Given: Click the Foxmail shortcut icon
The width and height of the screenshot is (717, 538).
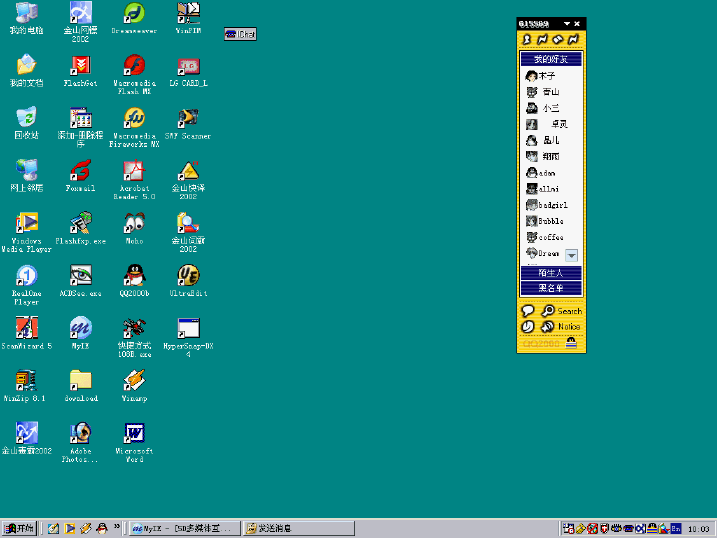Looking at the screenshot, I should pyautogui.click(x=80, y=171).
